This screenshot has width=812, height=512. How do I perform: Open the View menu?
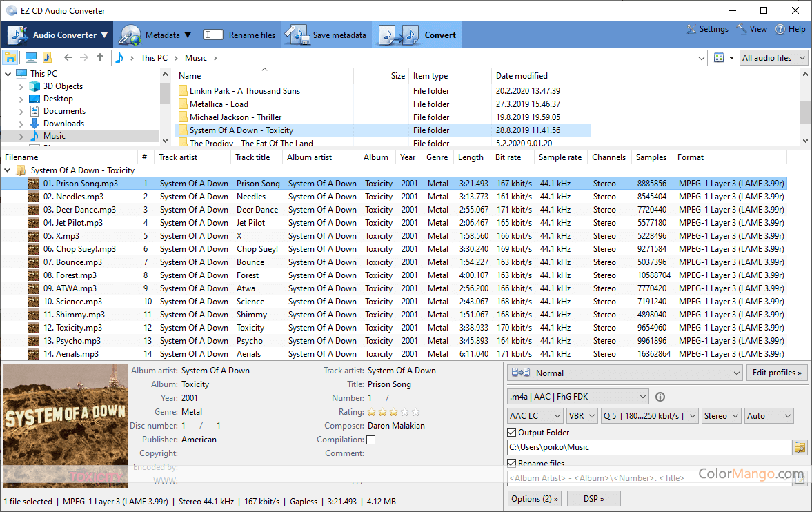coord(752,29)
